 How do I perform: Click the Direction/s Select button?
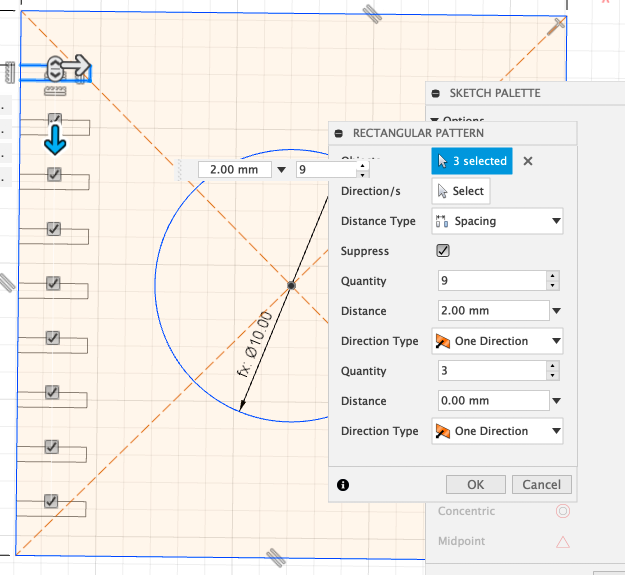461,191
